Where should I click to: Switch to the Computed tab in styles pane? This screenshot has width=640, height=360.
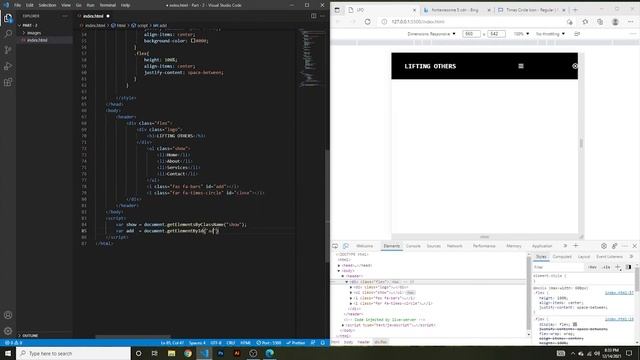[562, 257]
